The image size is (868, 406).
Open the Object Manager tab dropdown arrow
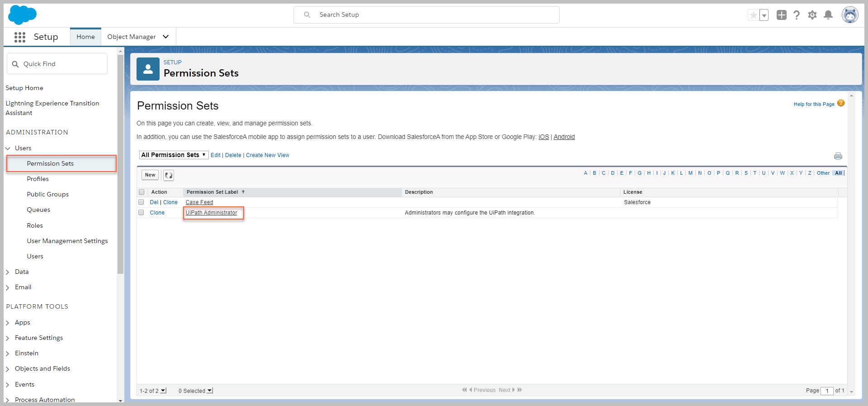tap(166, 37)
